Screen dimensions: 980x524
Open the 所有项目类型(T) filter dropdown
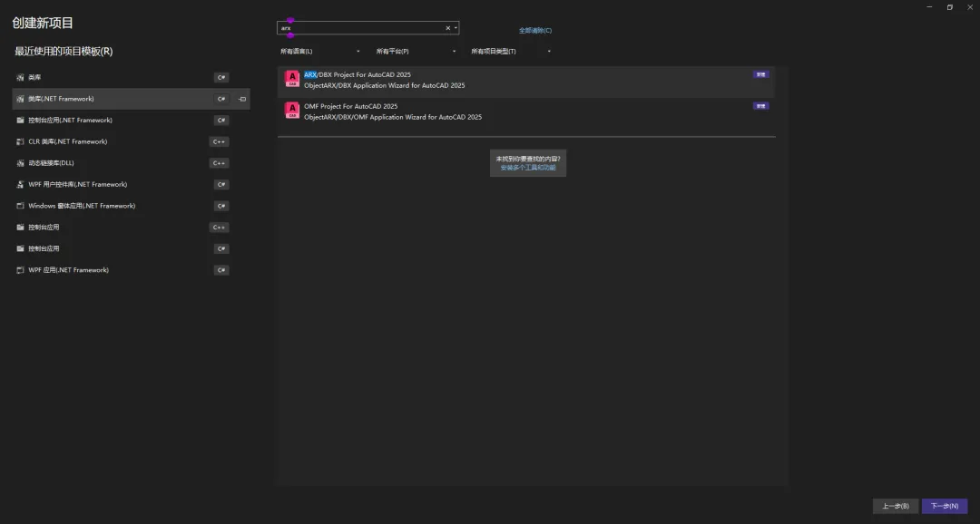point(511,51)
